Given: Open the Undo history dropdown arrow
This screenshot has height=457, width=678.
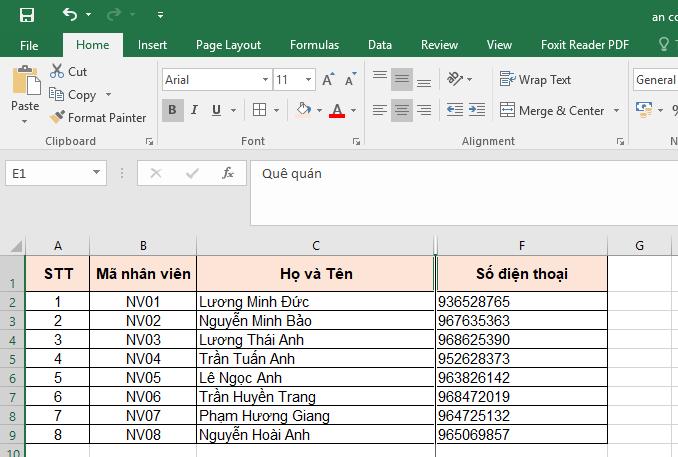Looking at the screenshot, I should coord(89,15).
